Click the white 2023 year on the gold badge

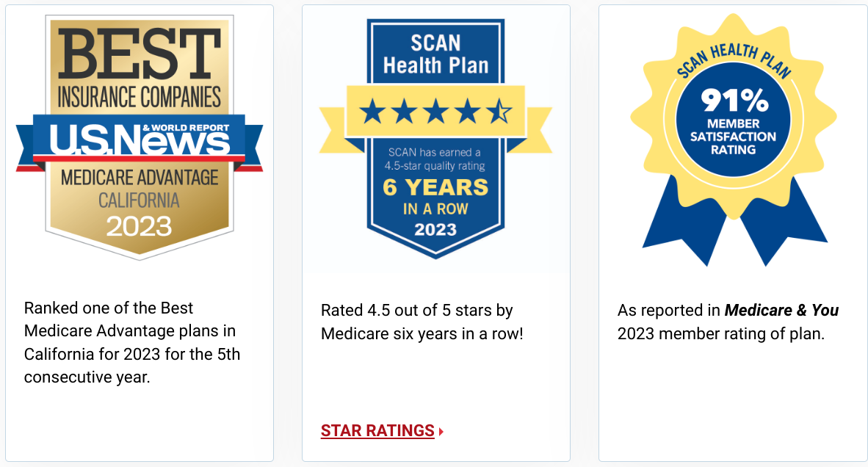click(x=140, y=225)
